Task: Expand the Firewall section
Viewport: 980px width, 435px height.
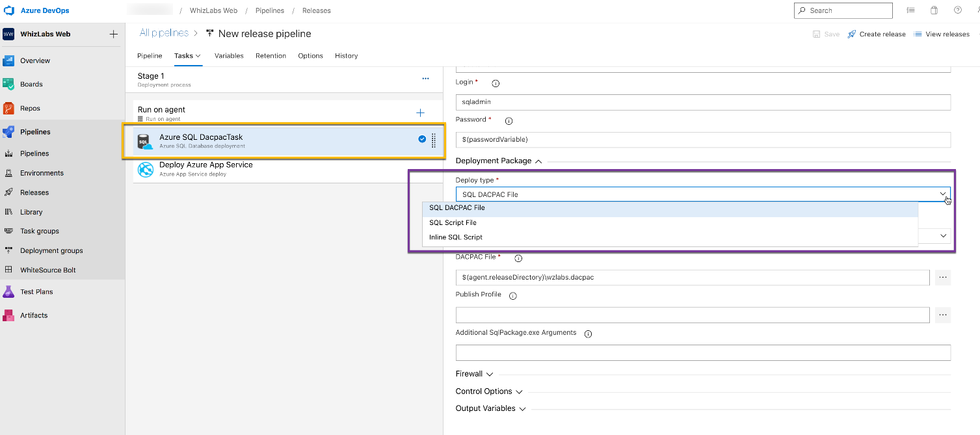Action: pos(475,374)
